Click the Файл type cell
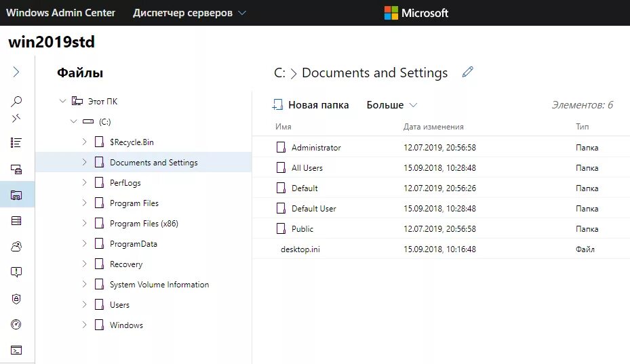The width and height of the screenshot is (630, 364). tap(585, 249)
